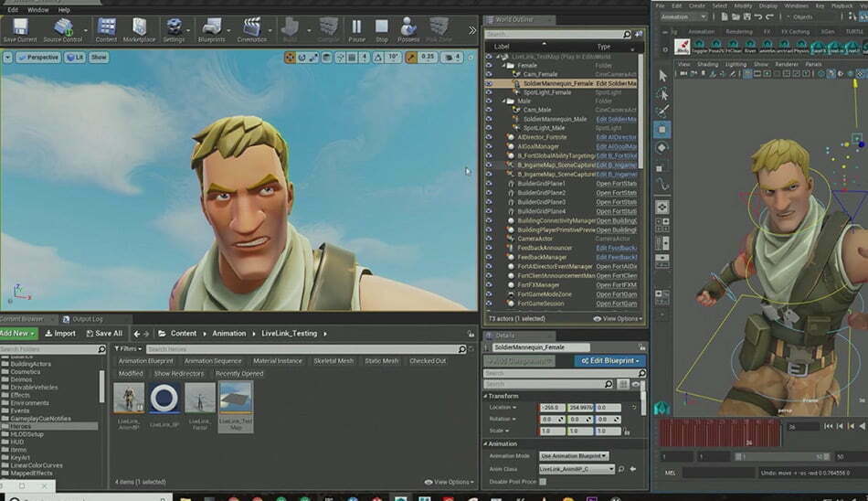Screen dimensions: 868x501
Task: Toggle scale snapping icon next to 0.25
Action: [x=411, y=57]
